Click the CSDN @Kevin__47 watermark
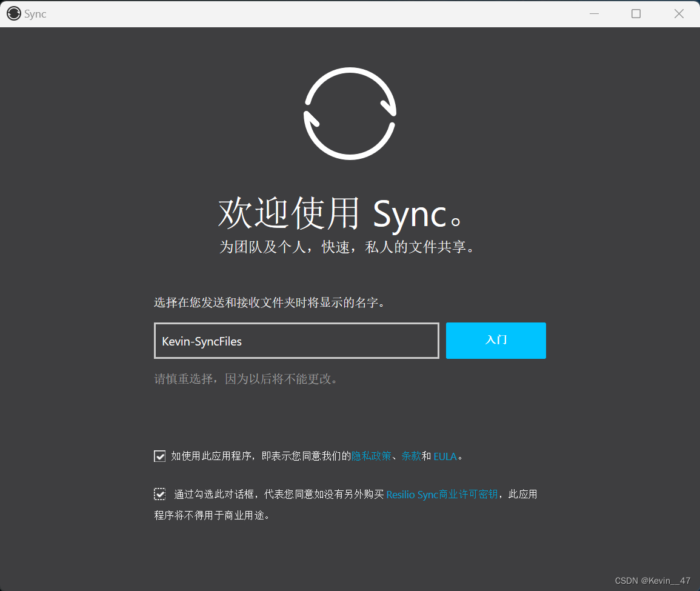Viewport: 700px width, 591px height. click(x=652, y=581)
